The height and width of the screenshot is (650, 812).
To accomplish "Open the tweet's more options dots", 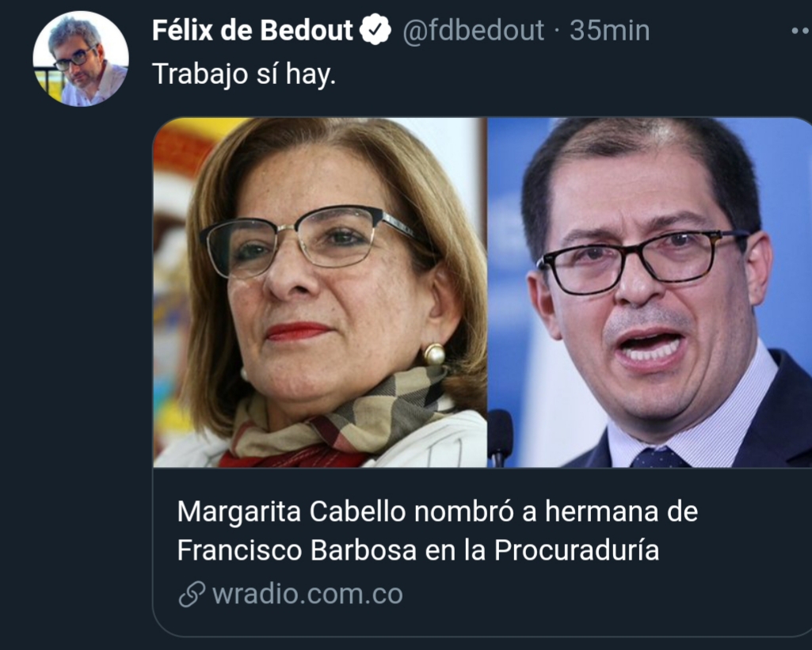I will pyautogui.click(x=802, y=31).
